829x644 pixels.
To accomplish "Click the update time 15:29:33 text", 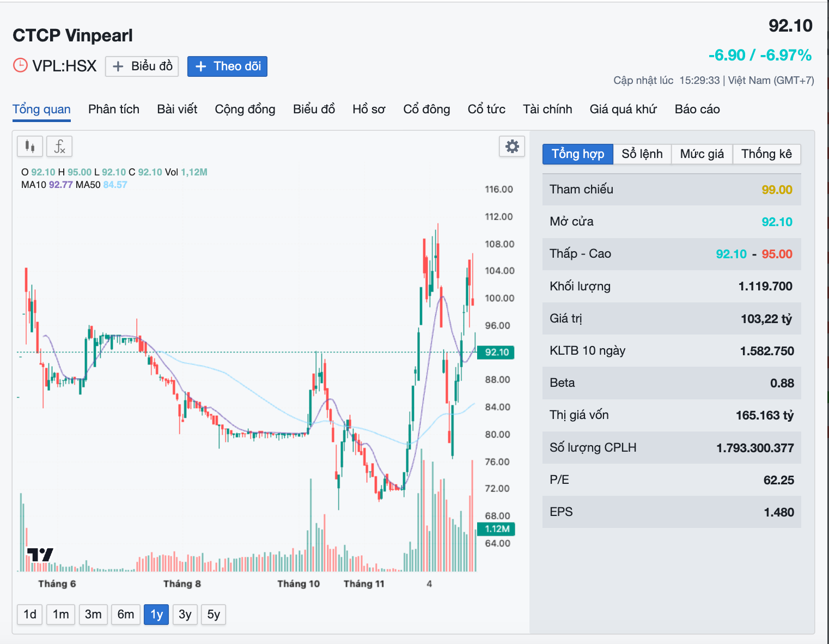I will coord(699,81).
